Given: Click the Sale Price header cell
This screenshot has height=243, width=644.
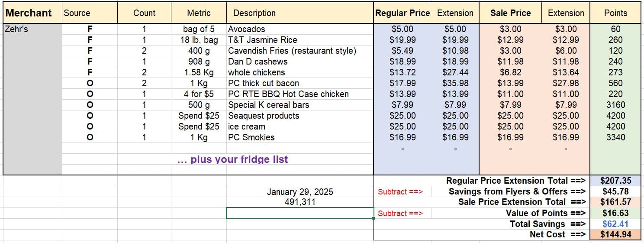Looking at the screenshot, I should tap(510, 13).
